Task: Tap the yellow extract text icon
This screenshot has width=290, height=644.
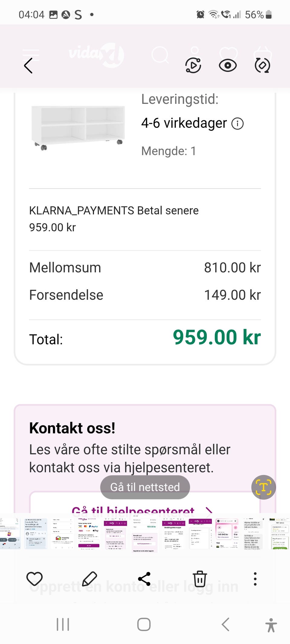Action: (263, 487)
